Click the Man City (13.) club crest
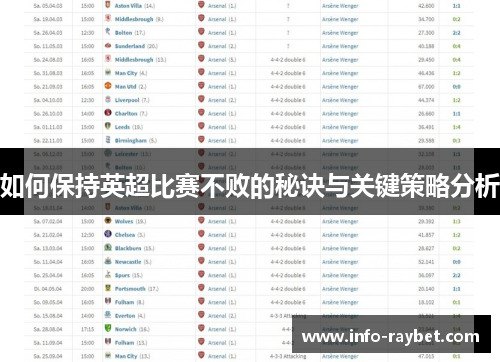500x362 pixels. (x=108, y=356)
